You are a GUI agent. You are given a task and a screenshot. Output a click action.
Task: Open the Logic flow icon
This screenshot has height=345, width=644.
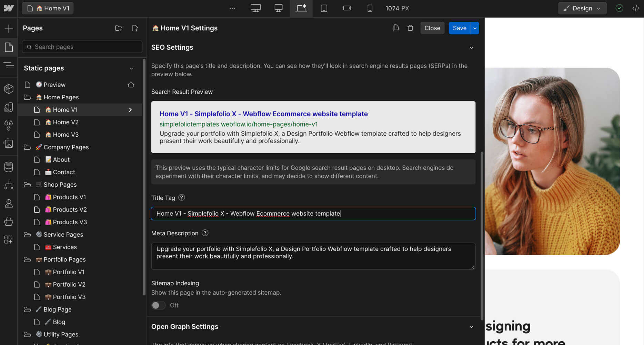(x=9, y=185)
